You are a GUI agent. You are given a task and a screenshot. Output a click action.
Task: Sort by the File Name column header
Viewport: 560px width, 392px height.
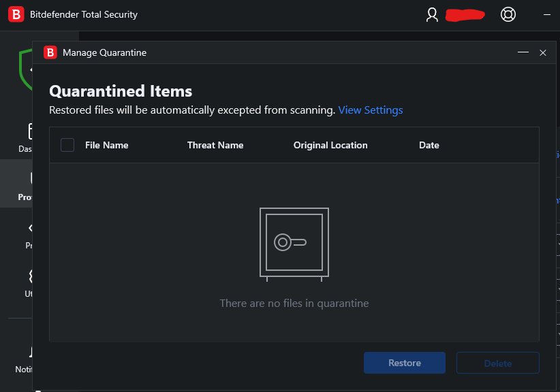[107, 145]
